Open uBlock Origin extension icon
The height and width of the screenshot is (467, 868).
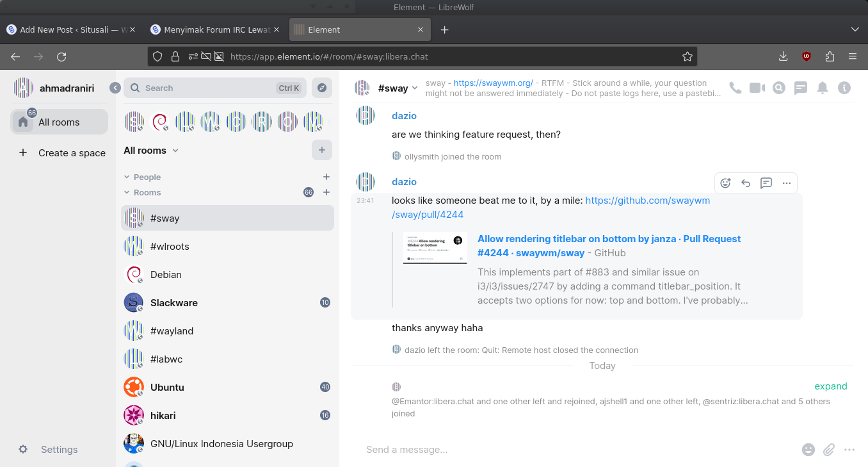[807, 56]
